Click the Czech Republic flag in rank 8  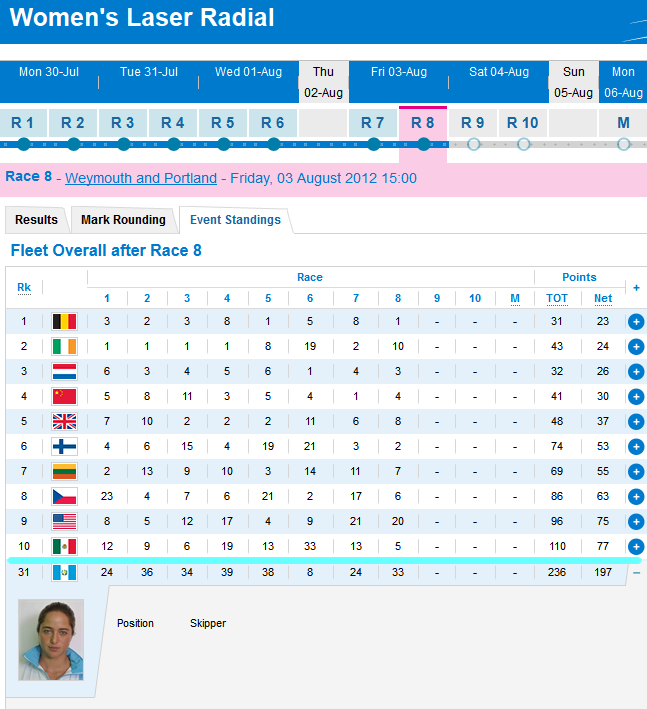[65, 496]
